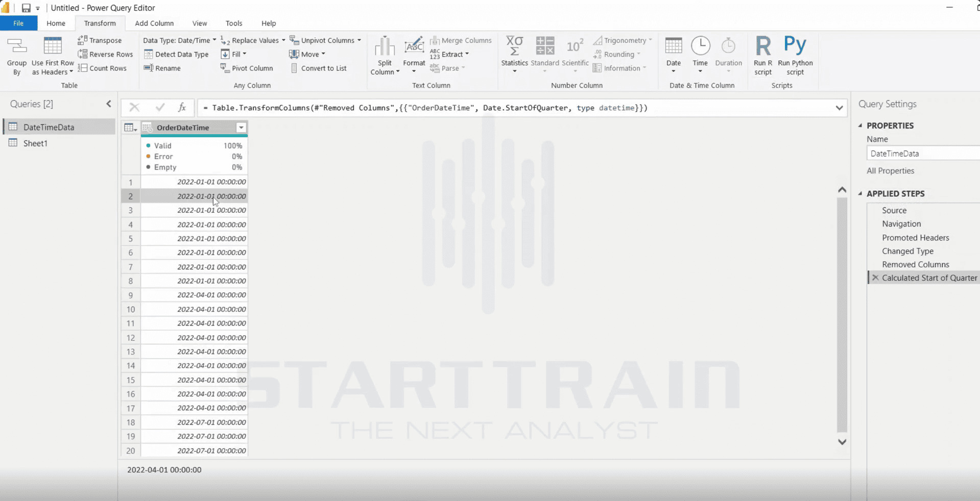Open the Time column tool
The height and width of the screenshot is (501, 980).
click(x=700, y=55)
